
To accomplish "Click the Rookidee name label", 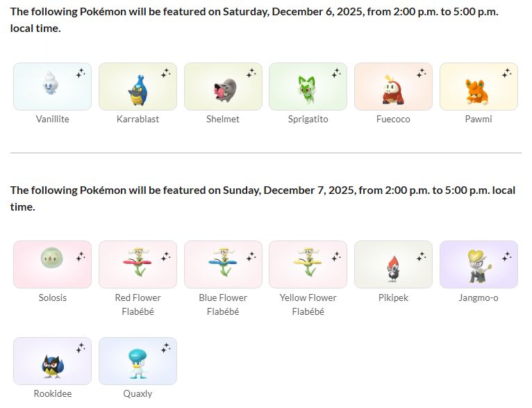I will click(x=53, y=393).
